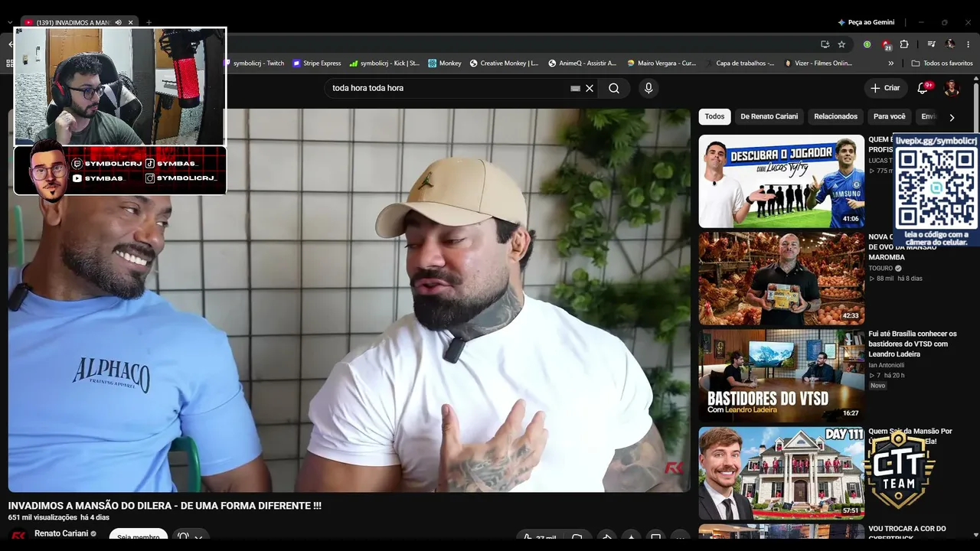Open the 'Descubra o Jogador' video thumbnail

pyautogui.click(x=782, y=181)
